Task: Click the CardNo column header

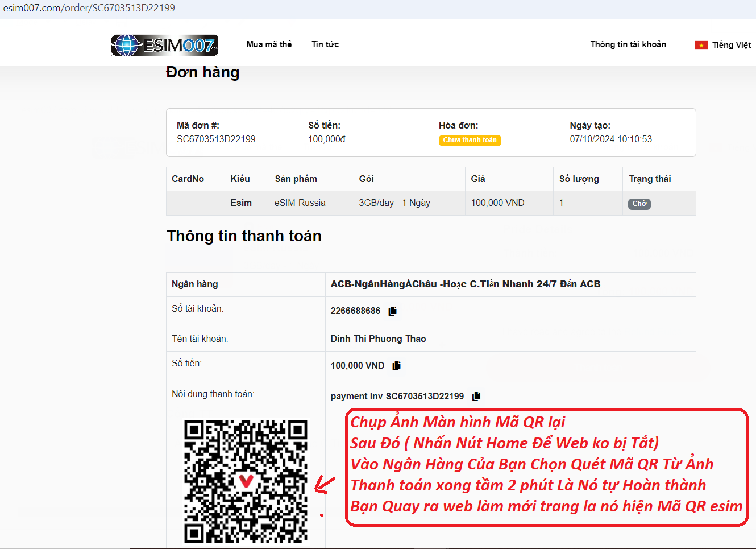Action: pyautogui.click(x=196, y=179)
